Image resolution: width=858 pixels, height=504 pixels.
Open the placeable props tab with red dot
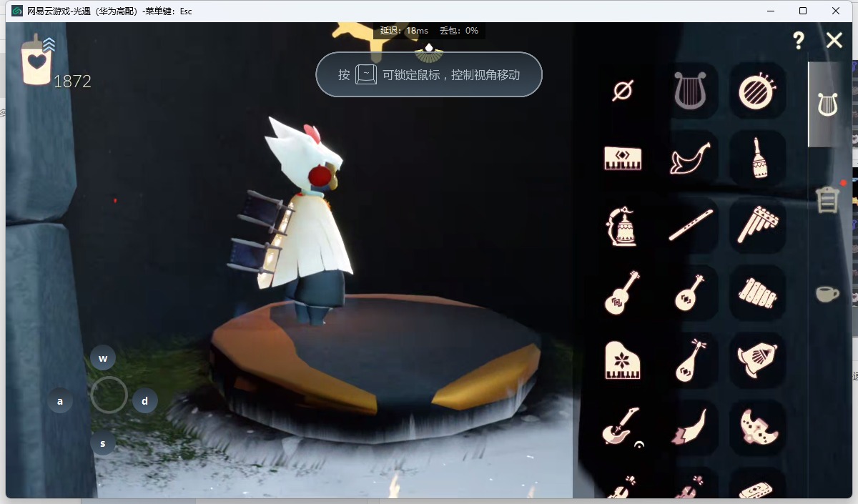(827, 199)
